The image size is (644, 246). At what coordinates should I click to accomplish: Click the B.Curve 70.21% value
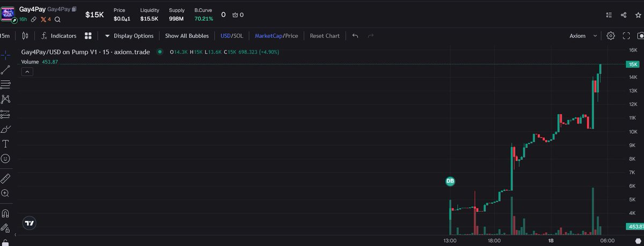203,19
